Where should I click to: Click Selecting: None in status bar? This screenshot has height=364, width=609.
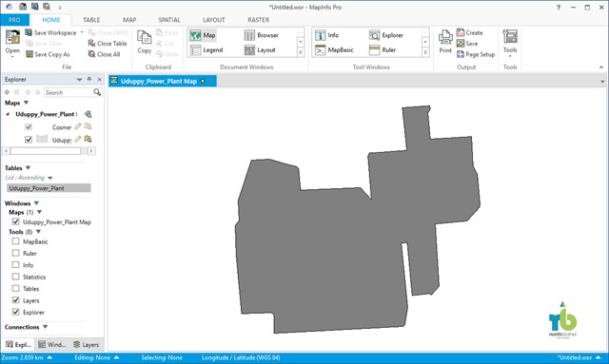click(162, 357)
